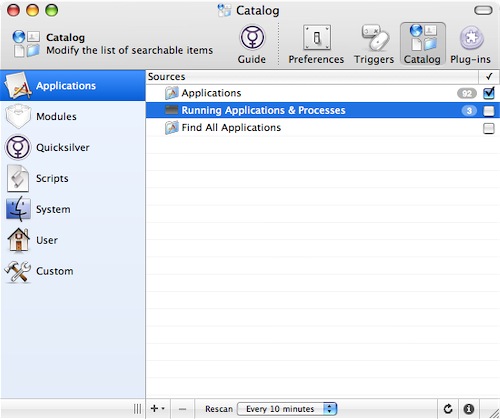500x419 pixels.
Task: Select the Catalog toolbar icon
Action: pos(423,44)
